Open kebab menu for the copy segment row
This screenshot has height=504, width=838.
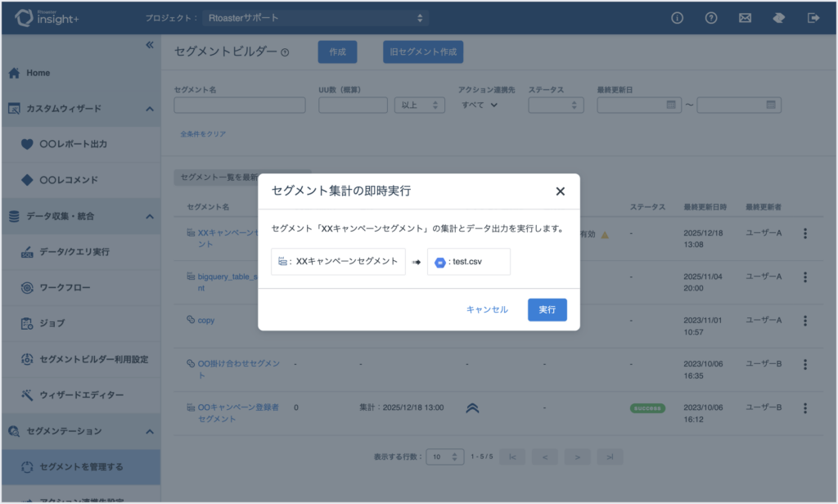804,321
